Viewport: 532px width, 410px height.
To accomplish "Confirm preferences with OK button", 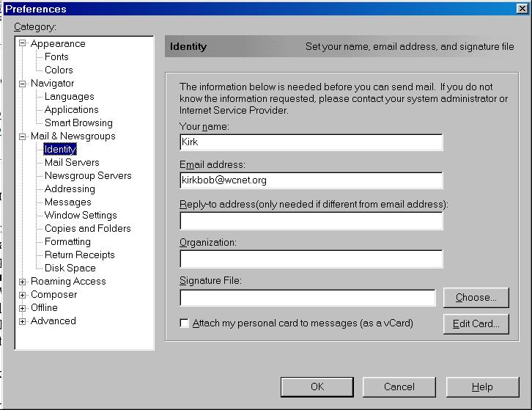I will coord(317,387).
